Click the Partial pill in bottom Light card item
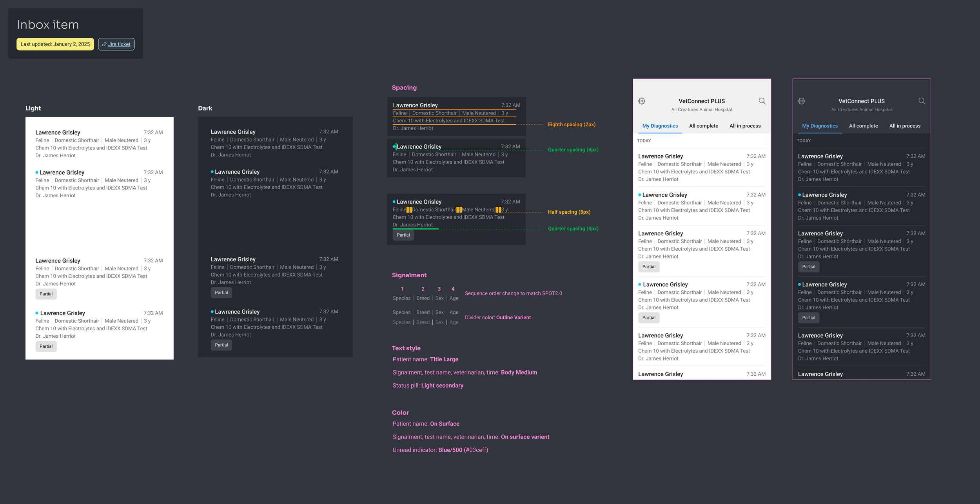Image resolution: width=980 pixels, height=504 pixels. (x=46, y=346)
